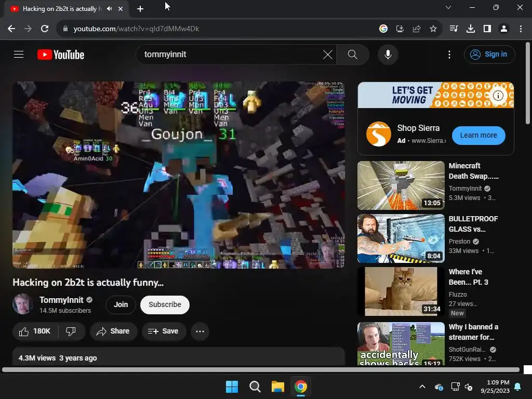Open Chrome profile icon
This screenshot has width=532, height=399.
coord(504,29)
